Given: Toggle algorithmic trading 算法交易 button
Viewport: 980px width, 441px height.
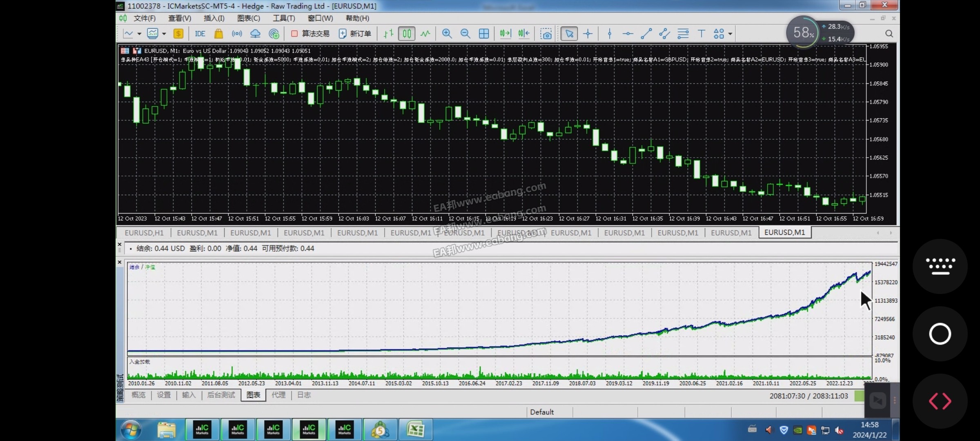Looking at the screenshot, I should [x=311, y=33].
